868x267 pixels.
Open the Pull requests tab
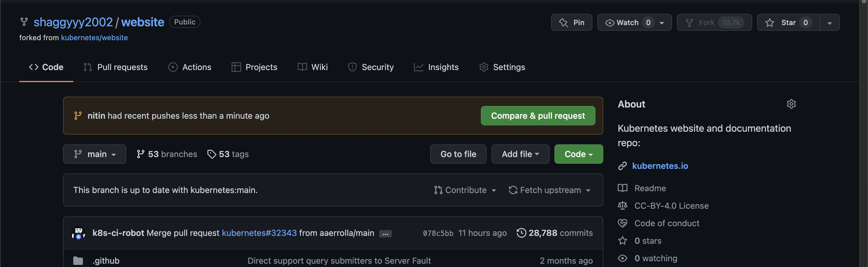[x=115, y=67]
